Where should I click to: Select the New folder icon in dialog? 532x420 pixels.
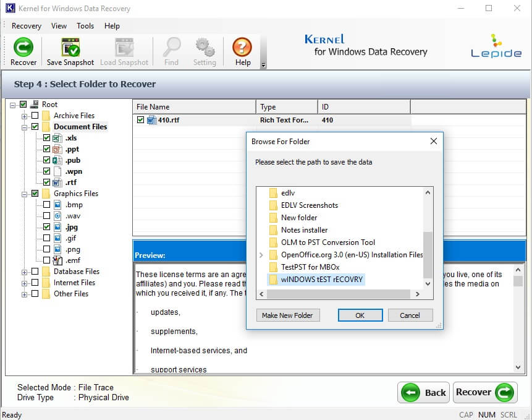tap(273, 218)
